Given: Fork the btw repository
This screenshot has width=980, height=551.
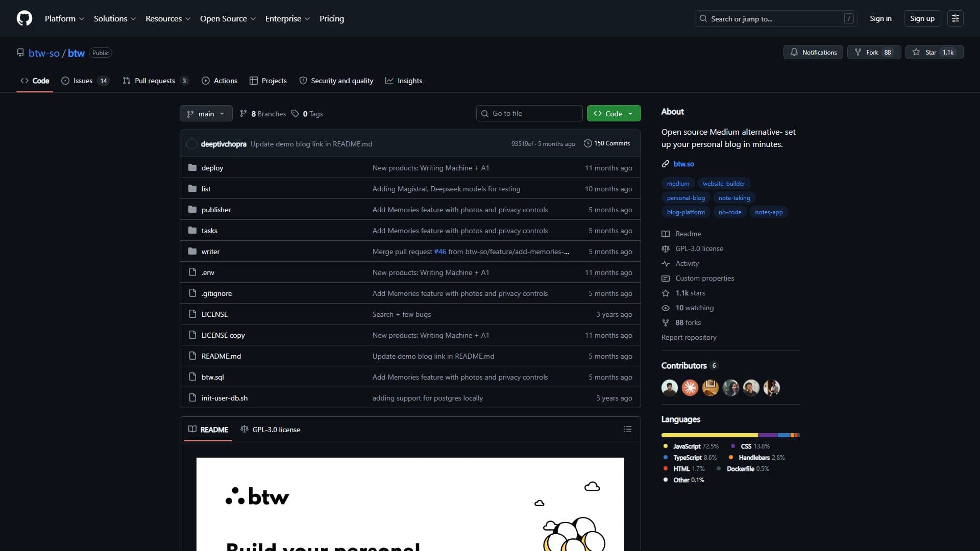Looking at the screenshot, I should (874, 52).
